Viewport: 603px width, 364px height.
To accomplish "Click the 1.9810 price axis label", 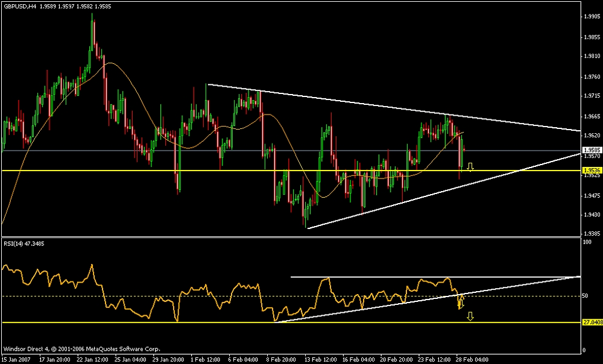I will click(x=592, y=56).
